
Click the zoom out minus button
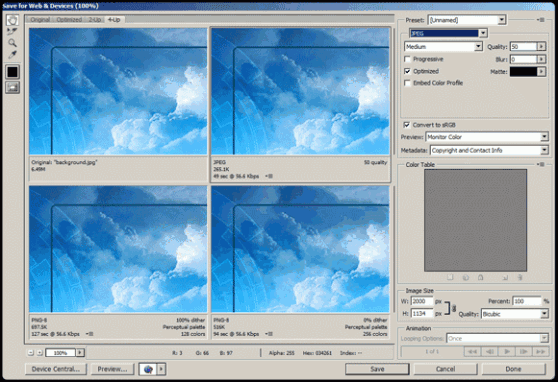click(x=31, y=353)
